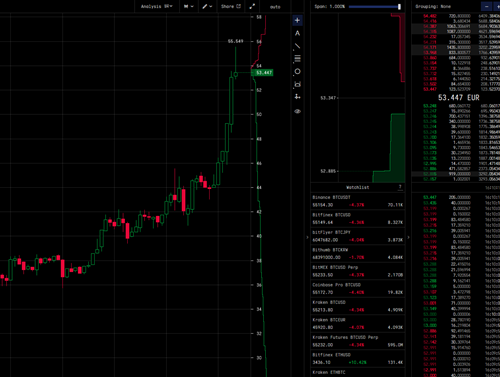Decrease order book grouping with minus button
Screen dimensions: 500x377
pos(486,6)
